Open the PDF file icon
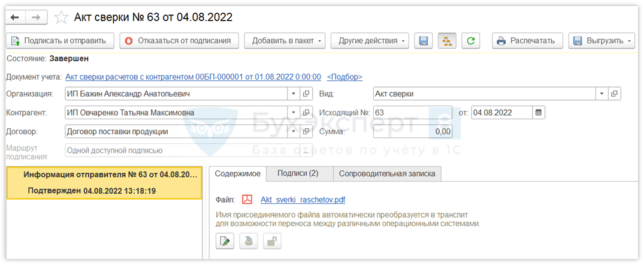This screenshot has width=644, height=265. [247, 200]
